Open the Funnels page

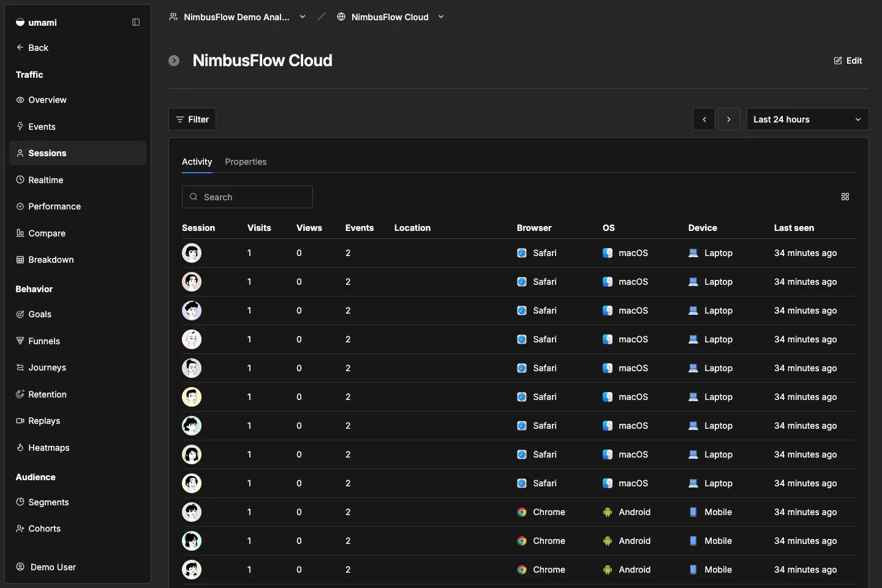[x=78, y=341]
